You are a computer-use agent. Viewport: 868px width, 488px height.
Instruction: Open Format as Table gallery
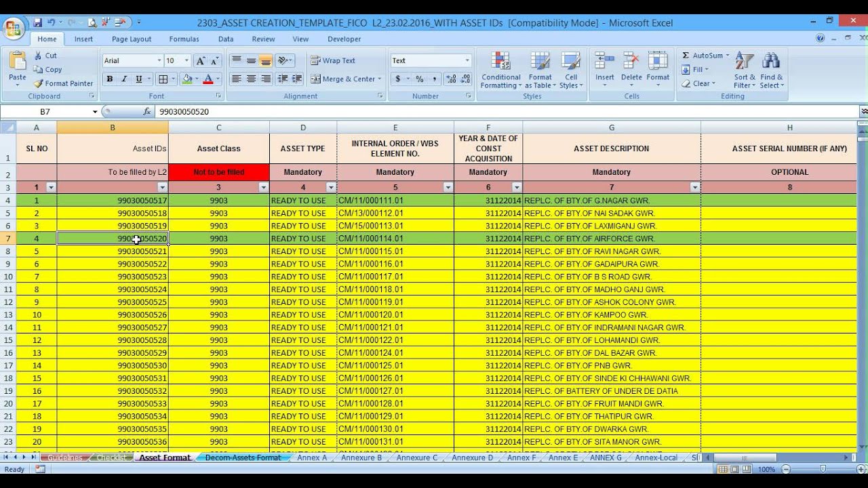click(540, 70)
